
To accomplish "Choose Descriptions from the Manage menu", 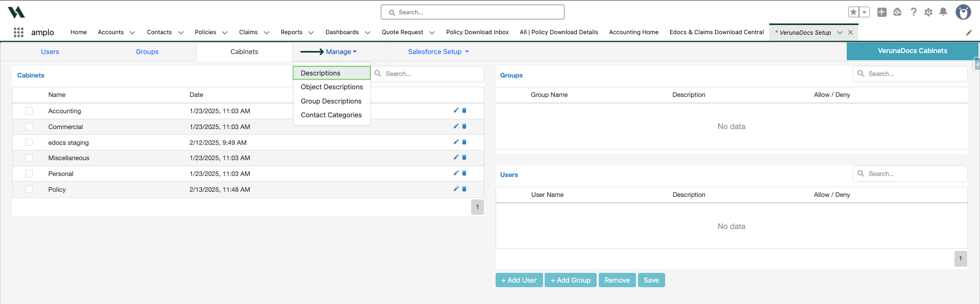I will [332, 73].
